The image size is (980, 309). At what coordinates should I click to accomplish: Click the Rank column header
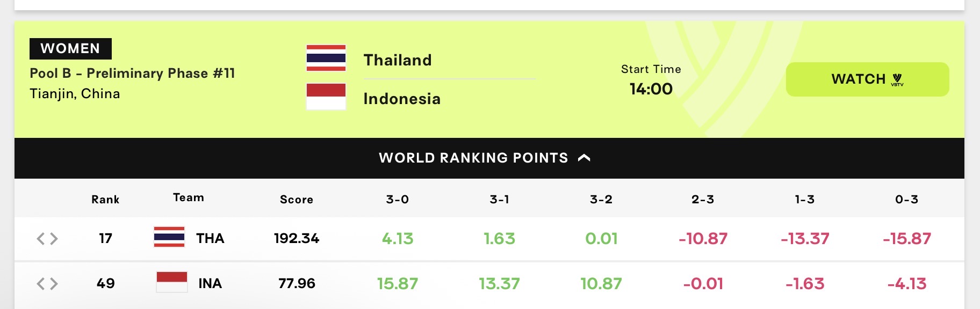tap(105, 200)
